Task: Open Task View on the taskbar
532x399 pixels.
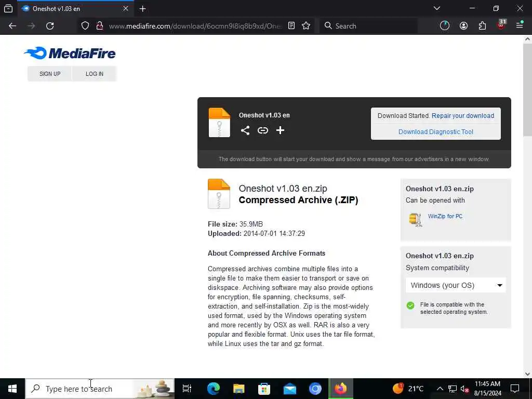Action: (x=187, y=389)
